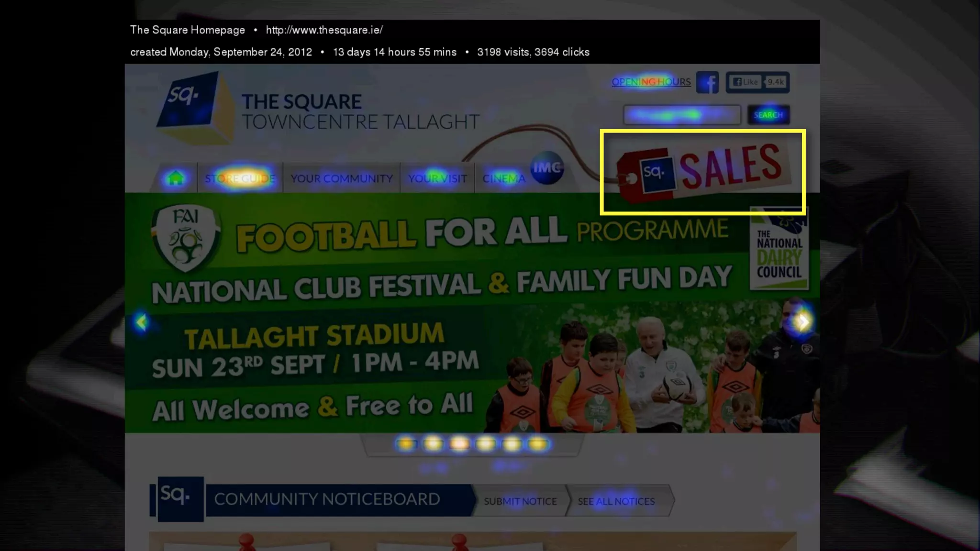Open the Your Visit menu

coord(437,178)
